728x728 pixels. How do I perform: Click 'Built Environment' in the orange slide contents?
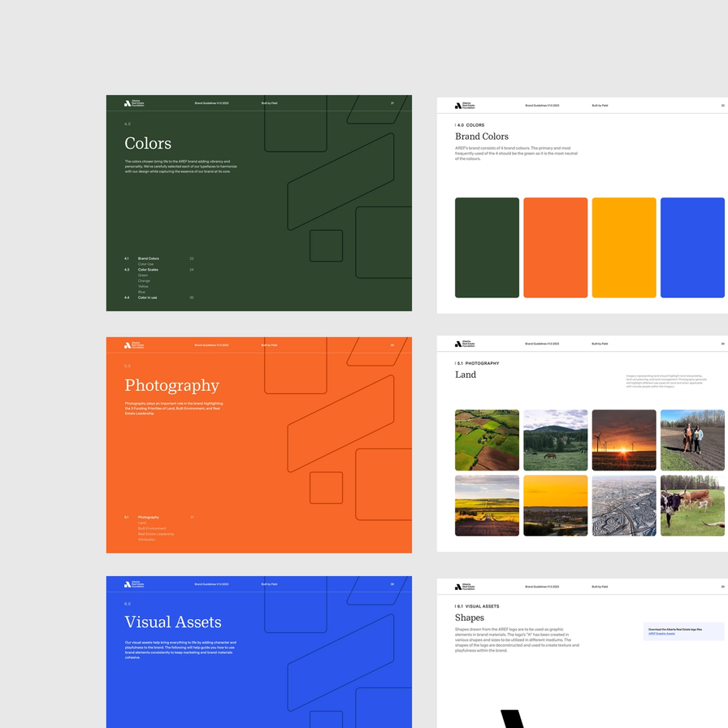pyautogui.click(x=152, y=528)
